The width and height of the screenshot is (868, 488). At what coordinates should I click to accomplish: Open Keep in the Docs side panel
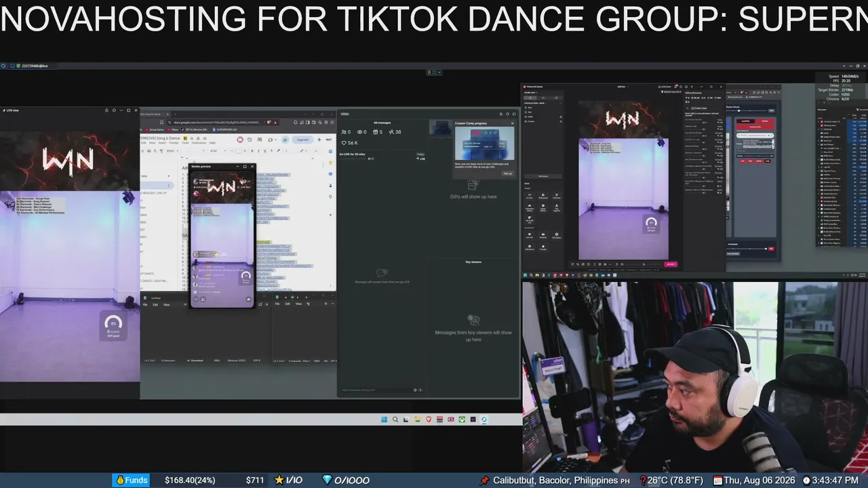click(330, 162)
